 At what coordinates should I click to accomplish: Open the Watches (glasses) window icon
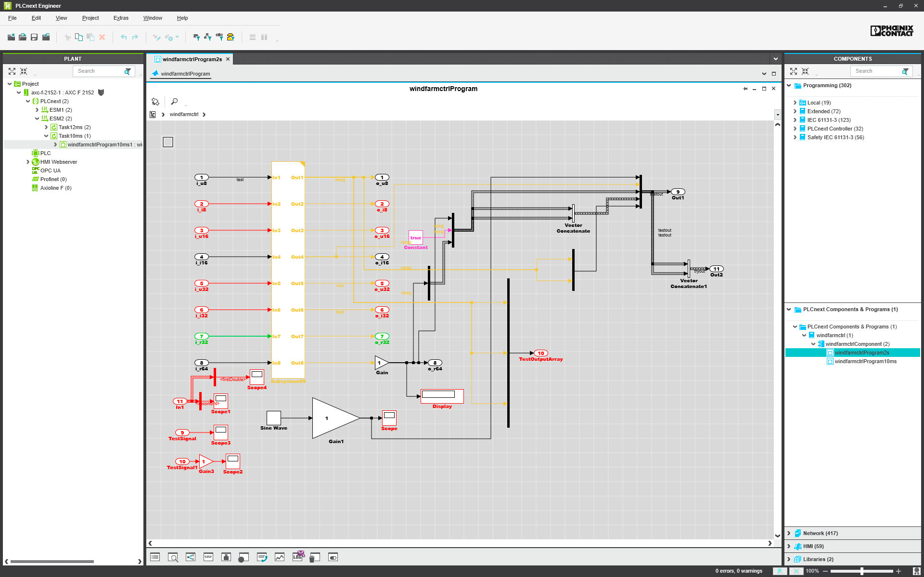(208, 557)
